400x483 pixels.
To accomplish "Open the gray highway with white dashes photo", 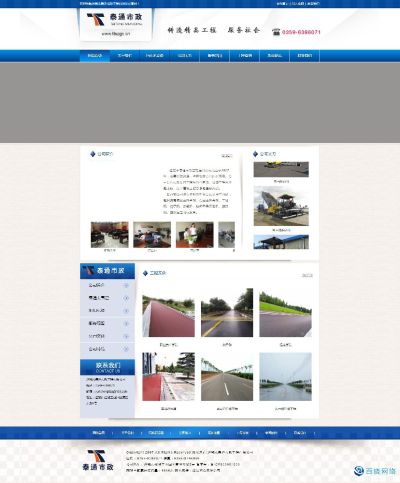I will click(227, 377).
